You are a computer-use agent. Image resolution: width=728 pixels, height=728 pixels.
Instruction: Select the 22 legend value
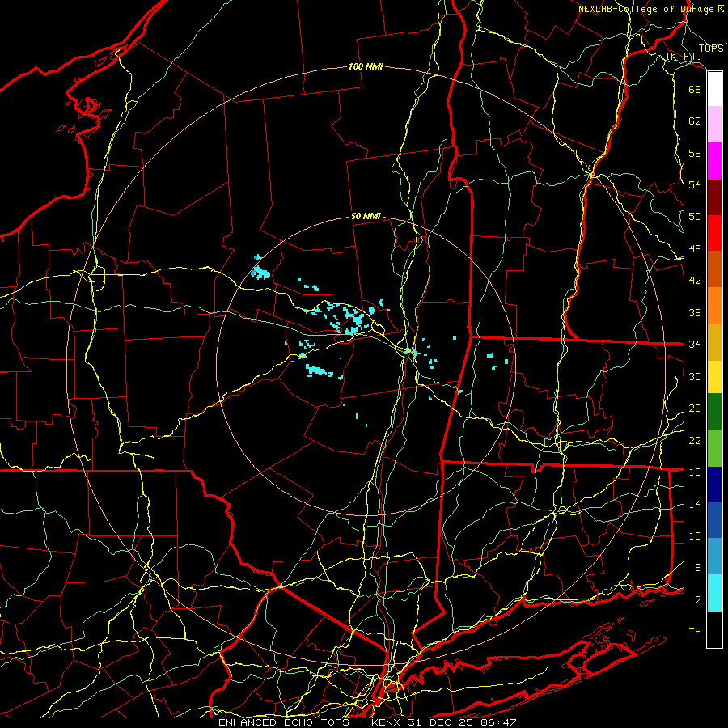point(695,440)
